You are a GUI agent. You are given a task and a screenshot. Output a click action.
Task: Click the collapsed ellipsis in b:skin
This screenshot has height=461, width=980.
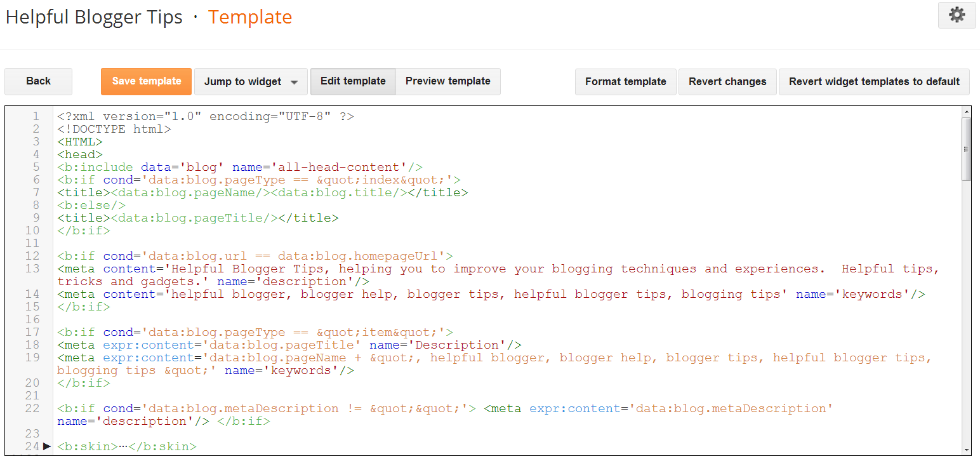(x=123, y=446)
